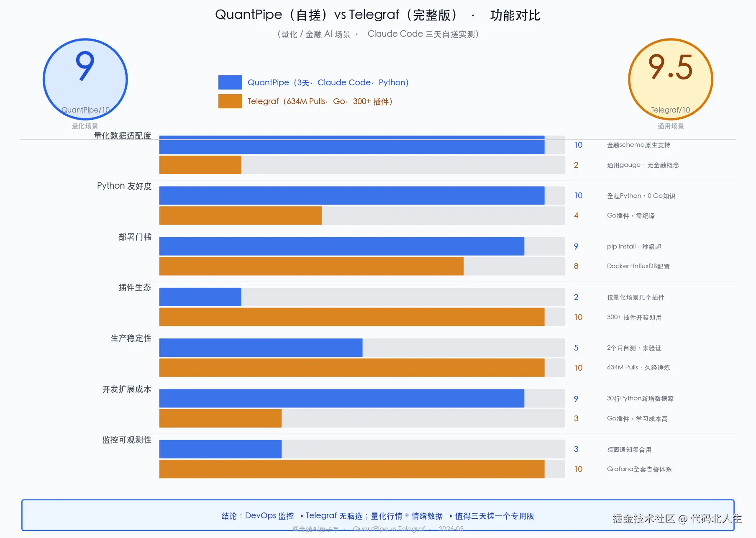Click the QuantPipe legend label text

[328, 82]
